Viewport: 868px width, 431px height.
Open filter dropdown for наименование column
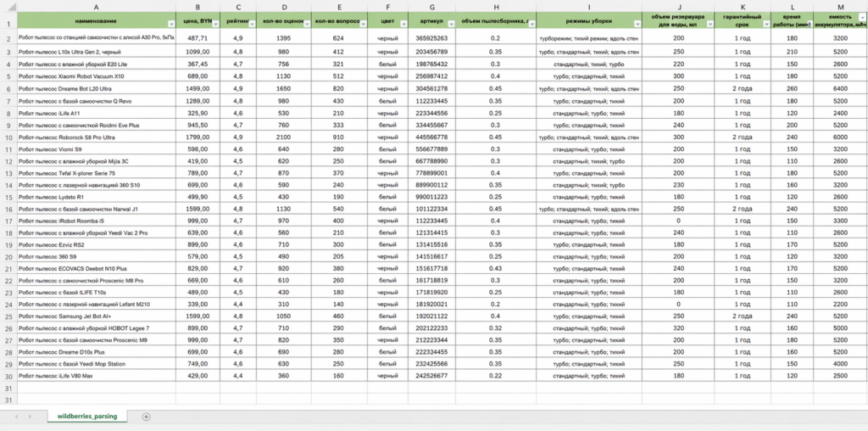pyautogui.click(x=171, y=25)
